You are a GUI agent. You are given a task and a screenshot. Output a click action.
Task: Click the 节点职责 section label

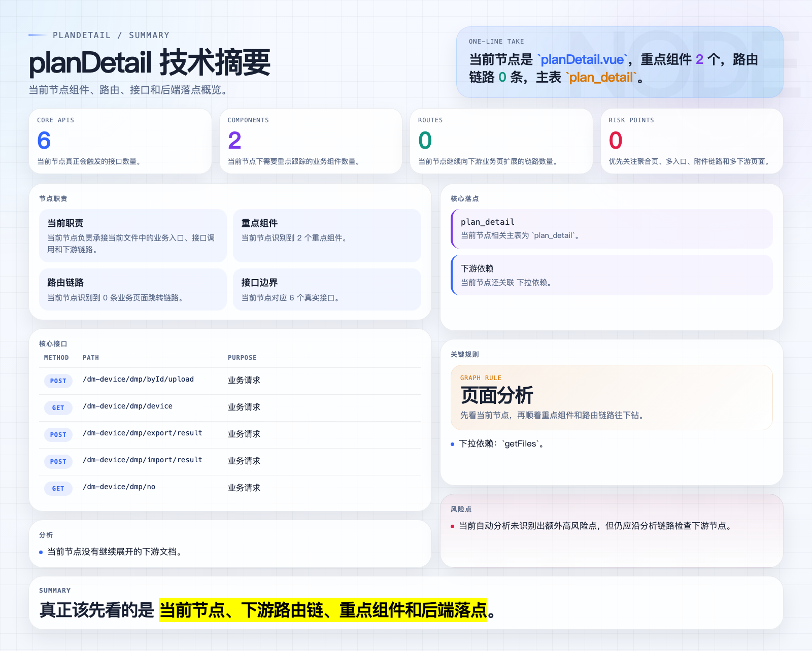click(x=53, y=198)
